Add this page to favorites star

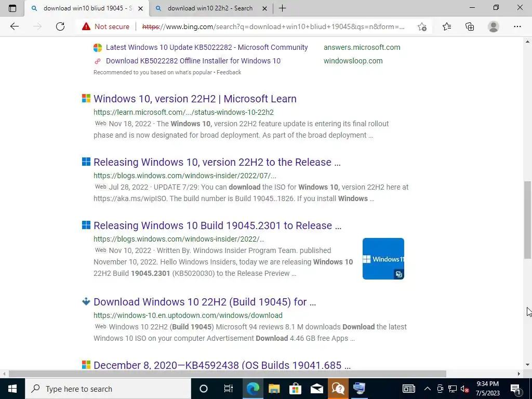422,26
